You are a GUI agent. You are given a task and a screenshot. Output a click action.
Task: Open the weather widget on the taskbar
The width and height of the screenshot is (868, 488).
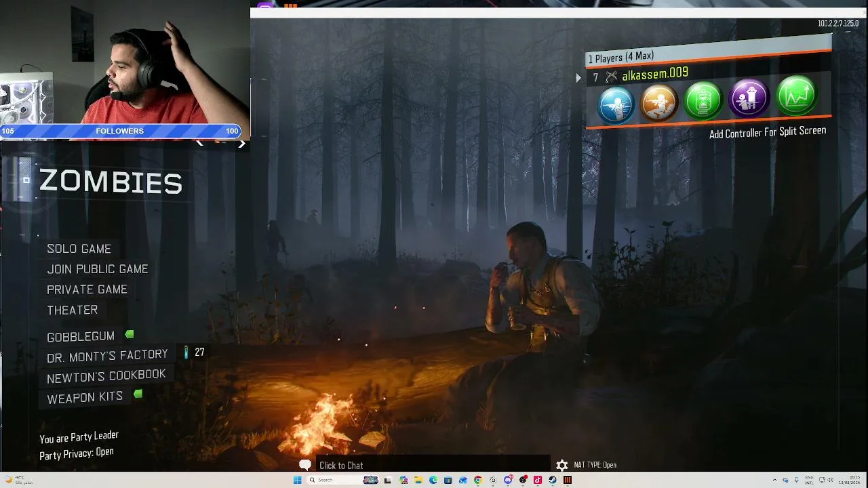(x=18, y=480)
